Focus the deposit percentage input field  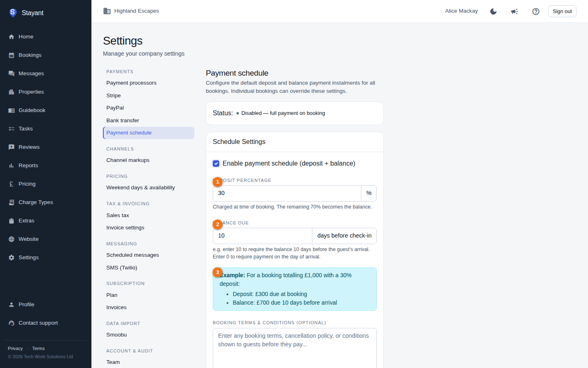pyautogui.click(x=287, y=193)
